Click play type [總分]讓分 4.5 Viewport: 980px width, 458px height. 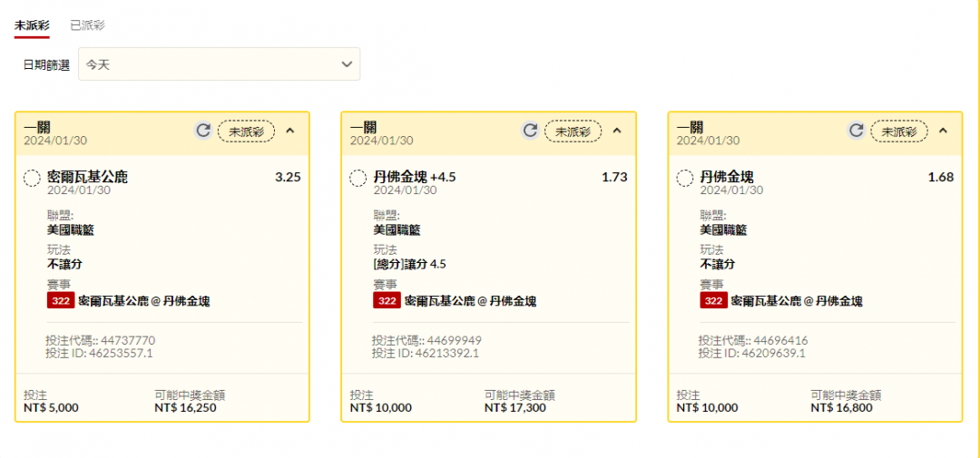point(410,264)
